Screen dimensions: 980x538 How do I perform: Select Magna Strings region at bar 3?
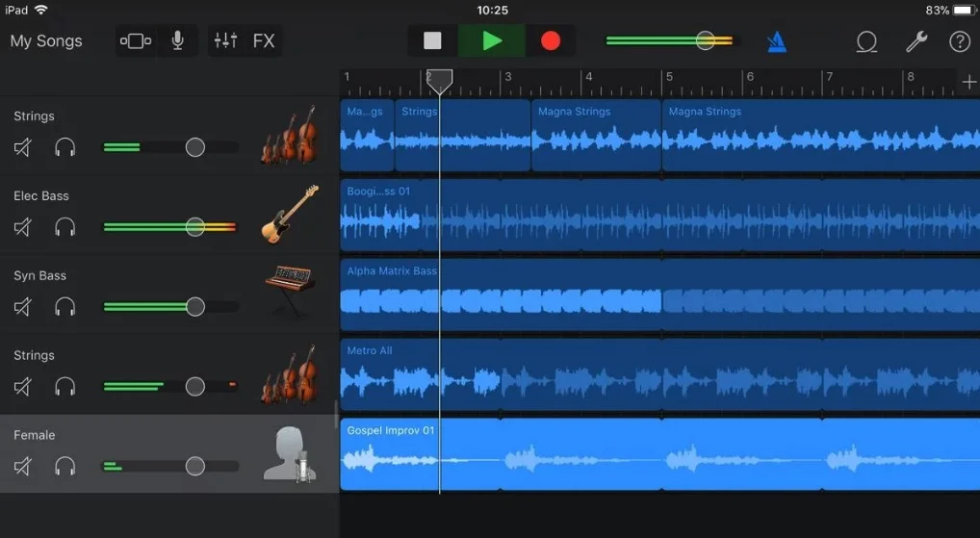pos(596,135)
